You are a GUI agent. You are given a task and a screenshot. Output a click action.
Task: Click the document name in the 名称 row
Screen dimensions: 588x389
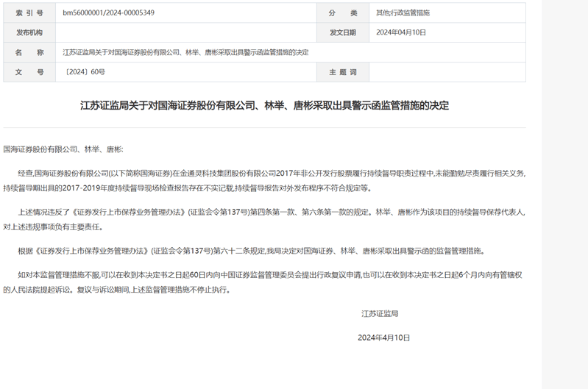click(185, 52)
